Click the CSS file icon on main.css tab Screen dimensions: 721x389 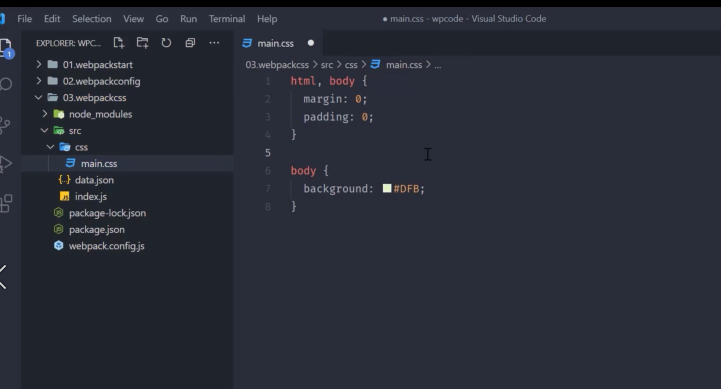pos(247,43)
